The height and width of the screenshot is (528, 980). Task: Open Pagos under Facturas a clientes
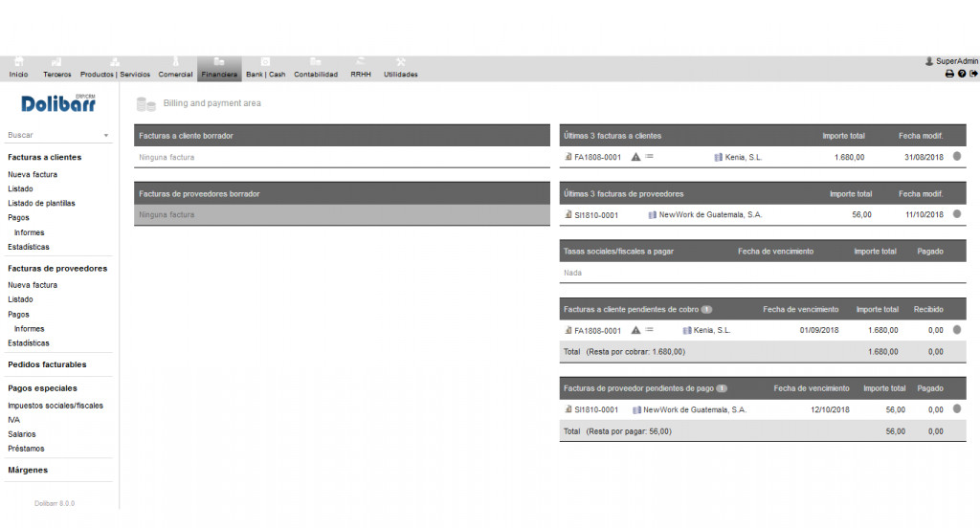pos(19,217)
